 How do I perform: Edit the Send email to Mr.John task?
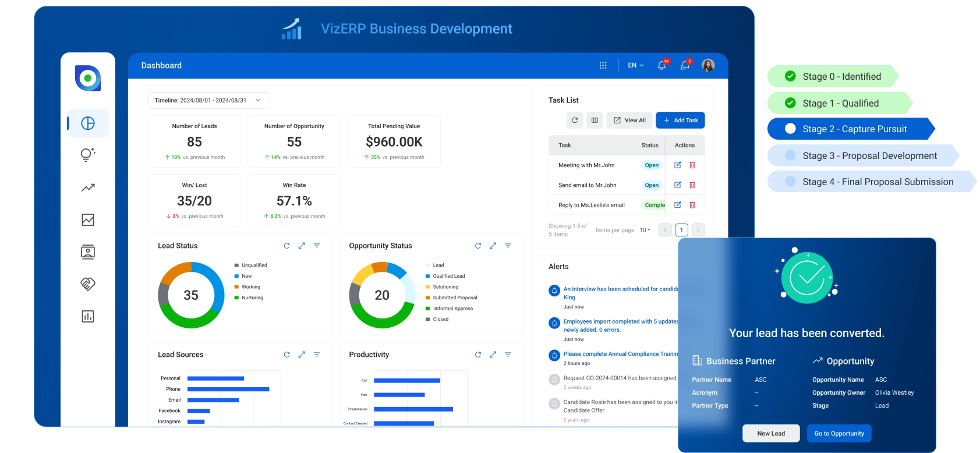678,185
